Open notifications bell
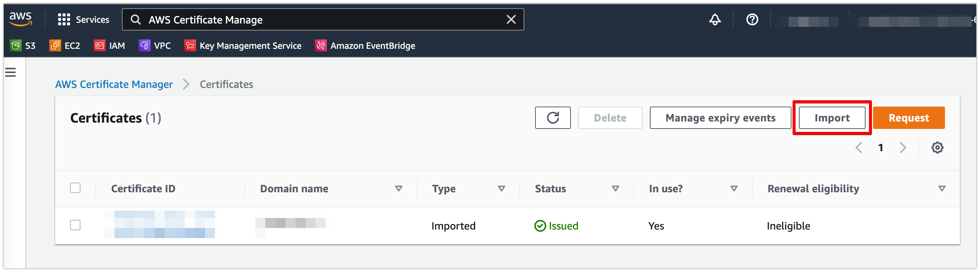The width and height of the screenshot is (980, 272). click(x=715, y=19)
